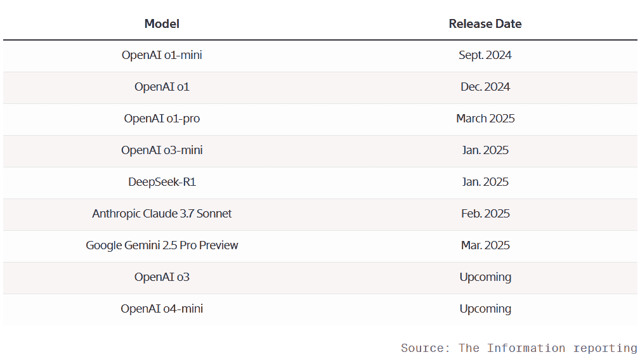
Task: Select the OpenAI o1-pro row label
Action: (x=162, y=119)
